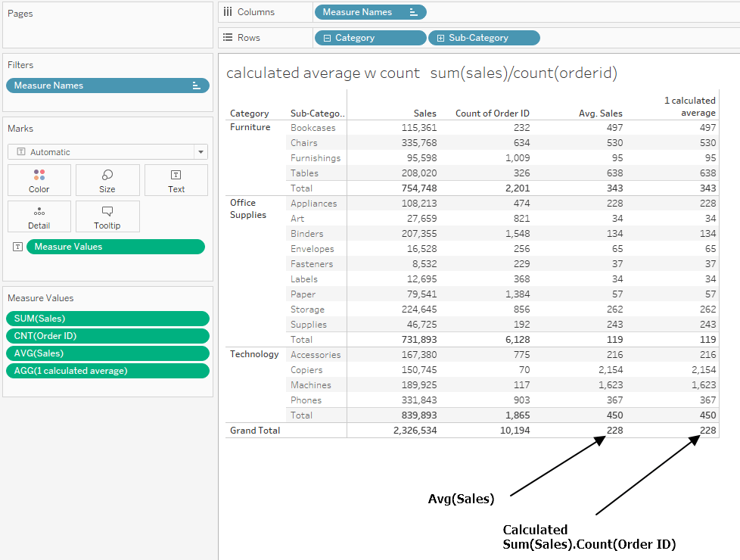740x560 pixels.
Task: Select the AVG(Sales) measure pill
Action: (x=107, y=353)
